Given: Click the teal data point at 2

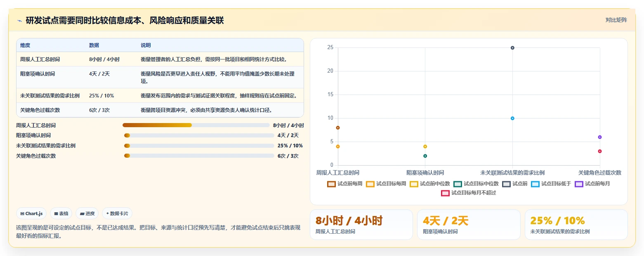Looking at the screenshot, I should coord(425,156).
